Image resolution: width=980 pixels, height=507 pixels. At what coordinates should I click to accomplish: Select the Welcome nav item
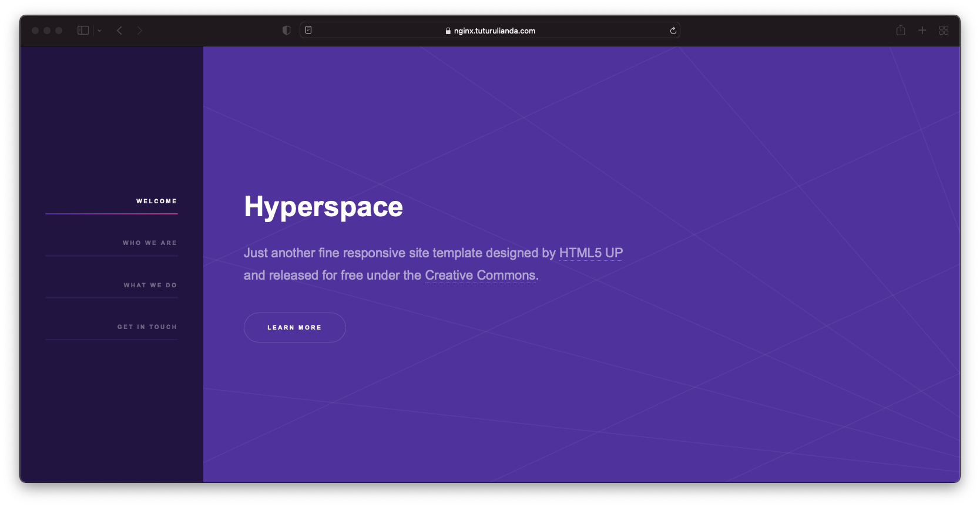(x=156, y=201)
